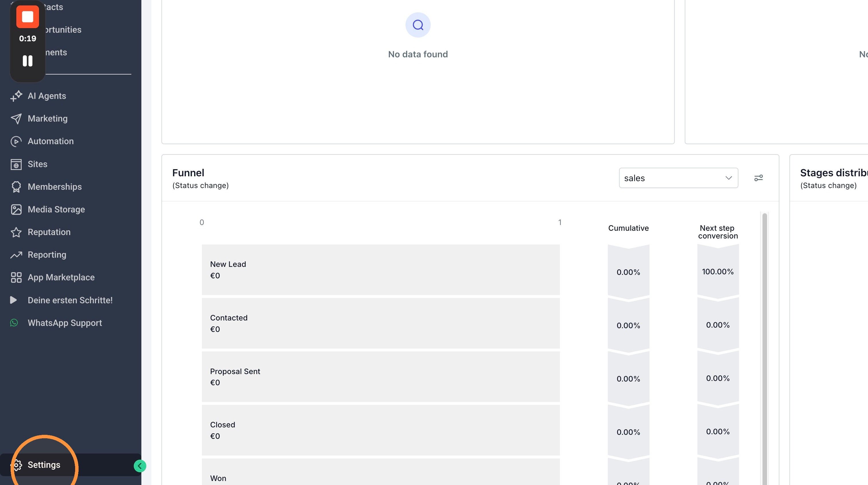The height and width of the screenshot is (485, 868).
Task: Click the Automation play-circle icon
Action: 16,142
